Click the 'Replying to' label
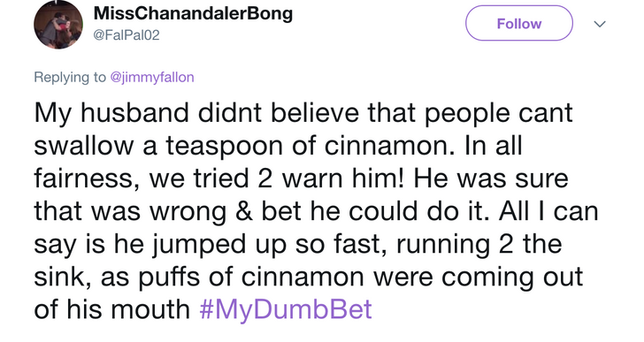The height and width of the screenshot is (342, 644). pos(70,77)
